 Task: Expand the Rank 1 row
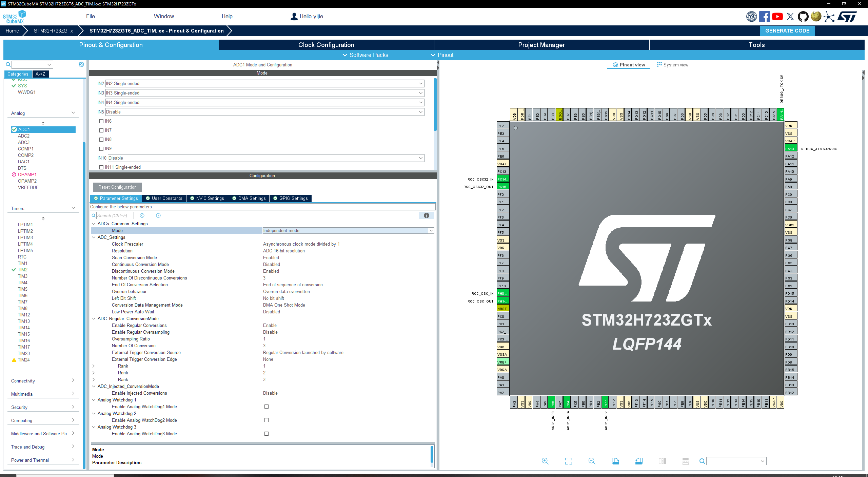click(x=94, y=366)
